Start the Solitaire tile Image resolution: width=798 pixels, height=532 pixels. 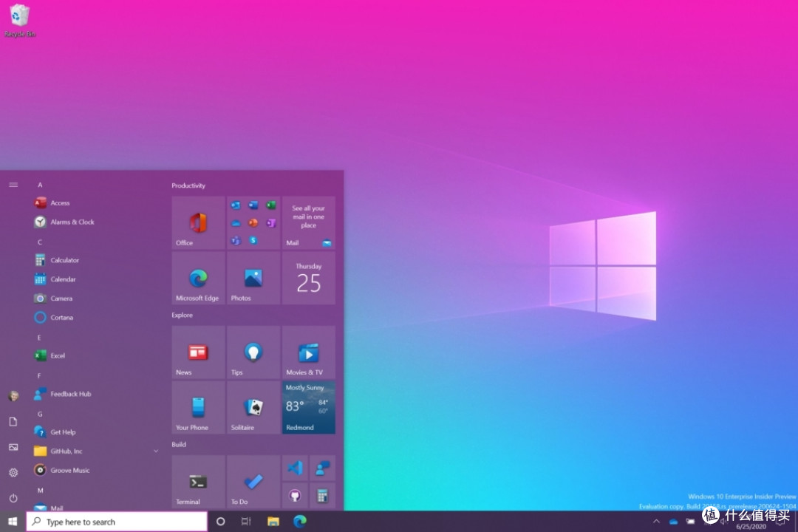tap(253, 408)
